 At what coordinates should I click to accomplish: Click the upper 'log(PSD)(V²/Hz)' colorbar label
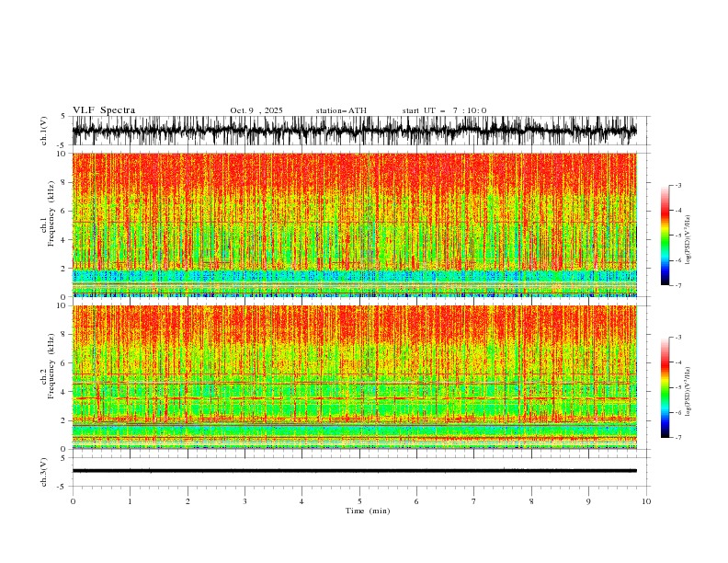point(688,240)
